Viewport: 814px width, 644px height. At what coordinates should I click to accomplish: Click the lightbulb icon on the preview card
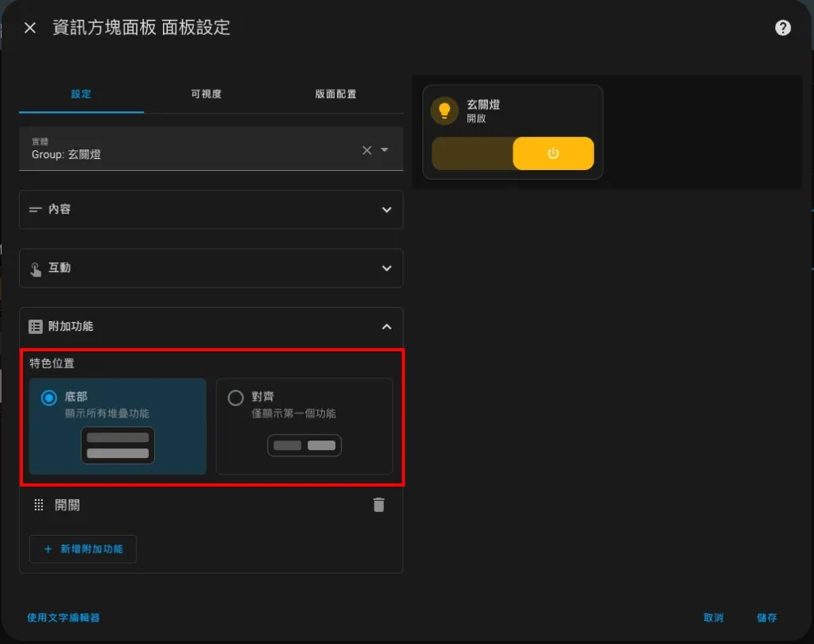pos(444,111)
